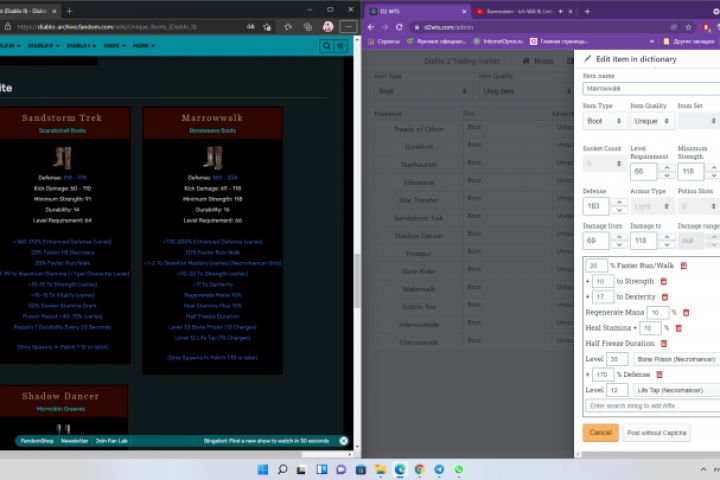
Task: Click the Minimum Strength field
Action: (691, 171)
